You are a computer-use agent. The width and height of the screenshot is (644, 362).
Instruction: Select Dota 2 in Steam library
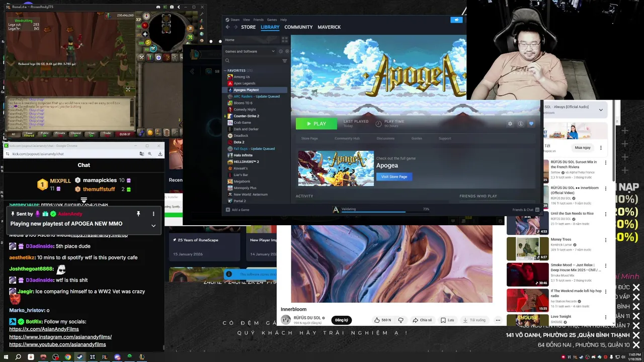point(239,142)
